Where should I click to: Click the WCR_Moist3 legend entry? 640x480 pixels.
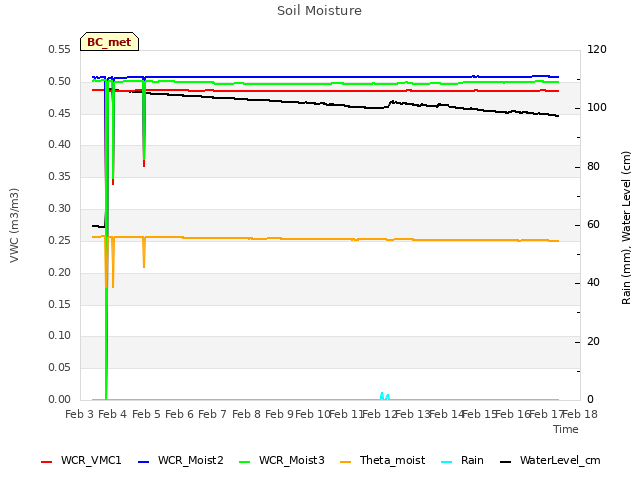click(282, 460)
